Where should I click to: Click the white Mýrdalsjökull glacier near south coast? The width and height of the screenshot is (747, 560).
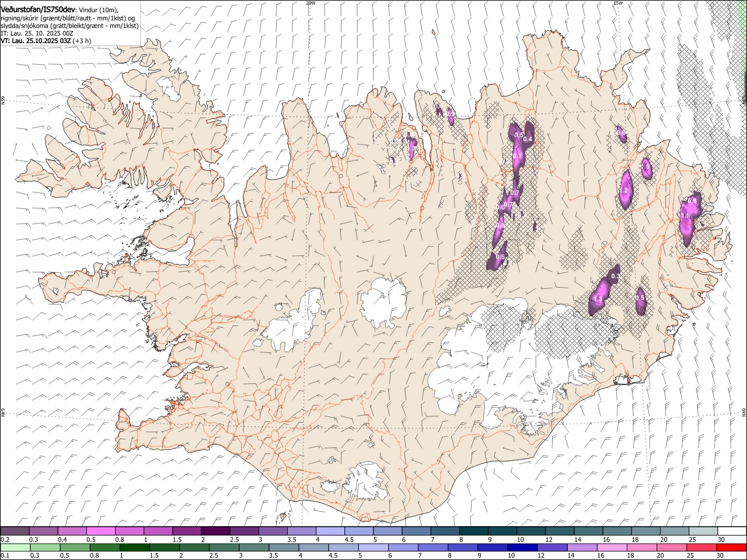[x=365, y=481]
